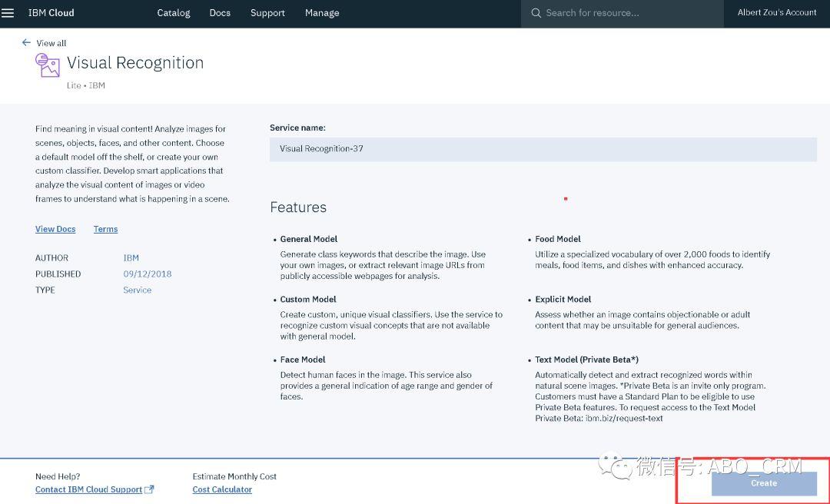Open the Docs menu item
Screen dimensions: 830x504
coord(220,13)
